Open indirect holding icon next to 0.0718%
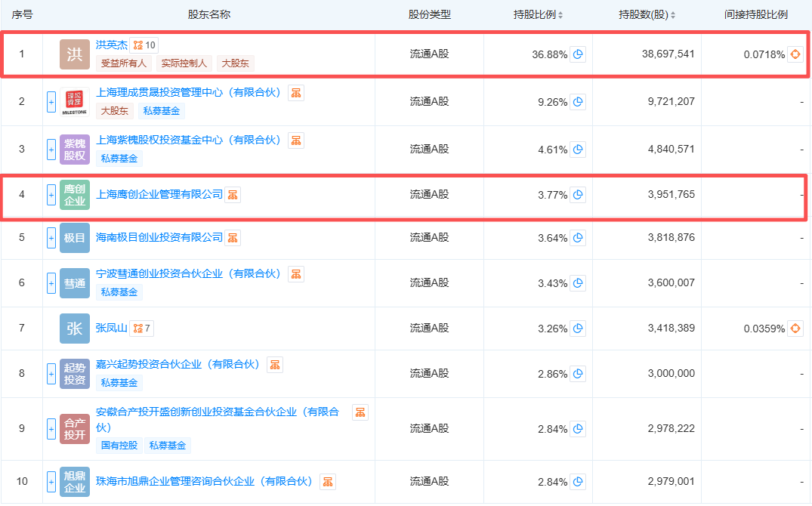812x506 pixels. pos(795,54)
